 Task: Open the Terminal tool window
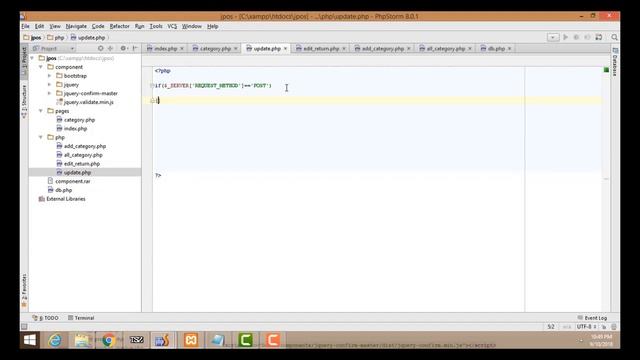81,318
